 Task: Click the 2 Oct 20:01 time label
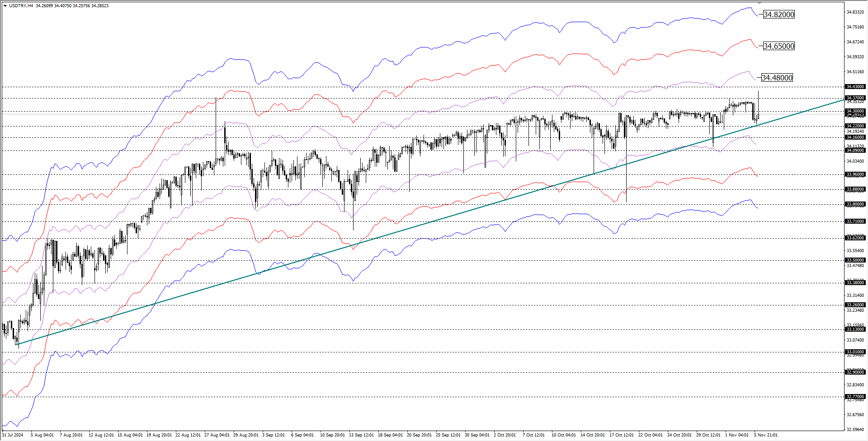pyautogui.click(x=505, y=435)
